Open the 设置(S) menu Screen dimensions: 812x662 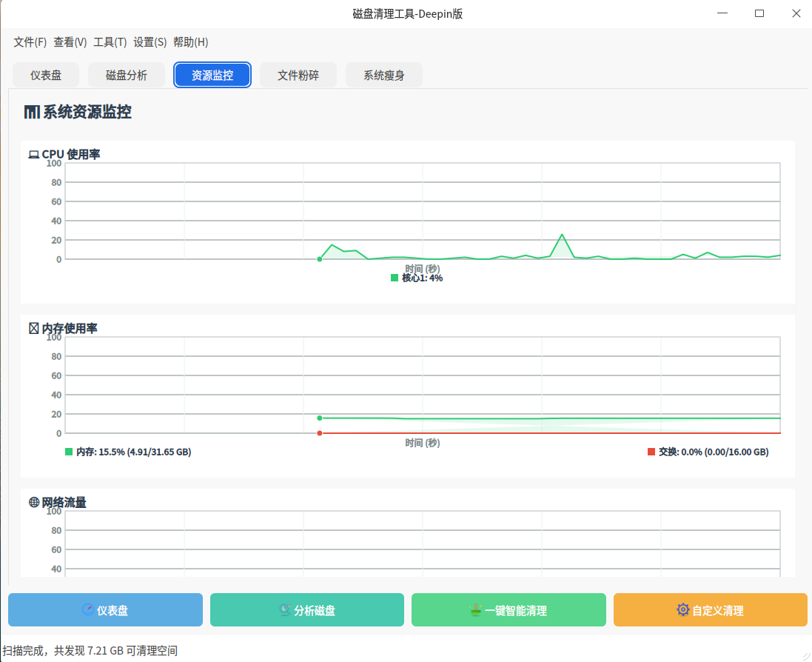pyautogui.click(x=150, y=42)
